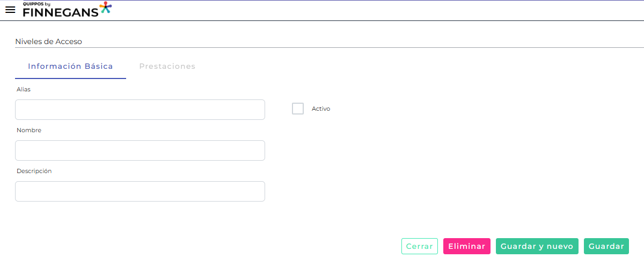Click the Activo checkbox label

tap(321, 109)
